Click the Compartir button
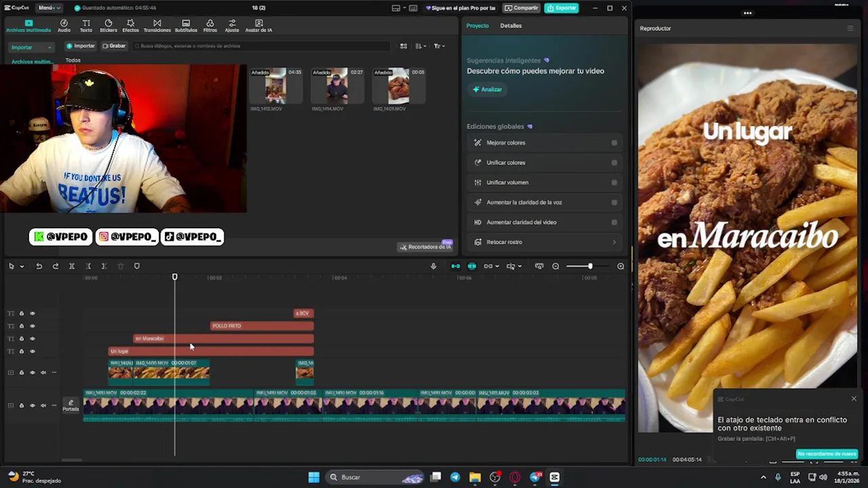This screenshot has height=488, width=868. click(x=521, y=8)
